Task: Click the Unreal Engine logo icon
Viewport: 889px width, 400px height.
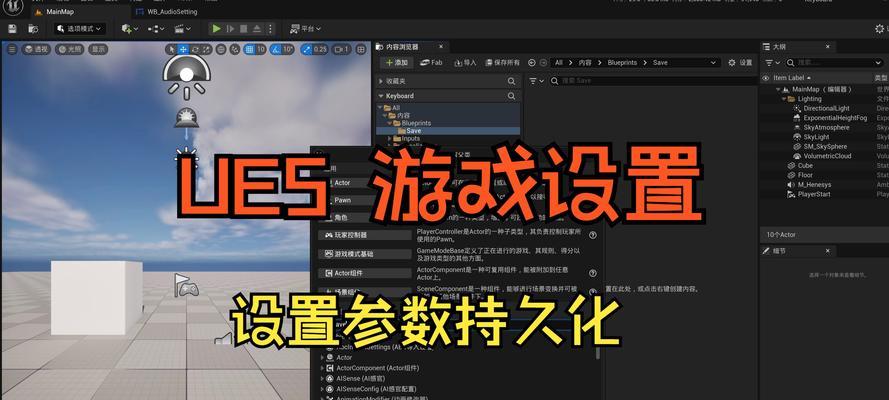Action: point(12,7)
